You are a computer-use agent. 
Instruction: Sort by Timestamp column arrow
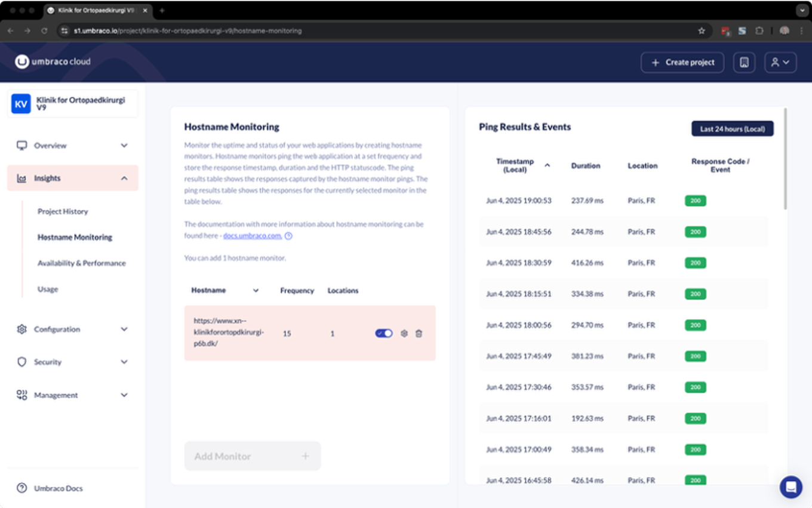(x=548, y=165)
